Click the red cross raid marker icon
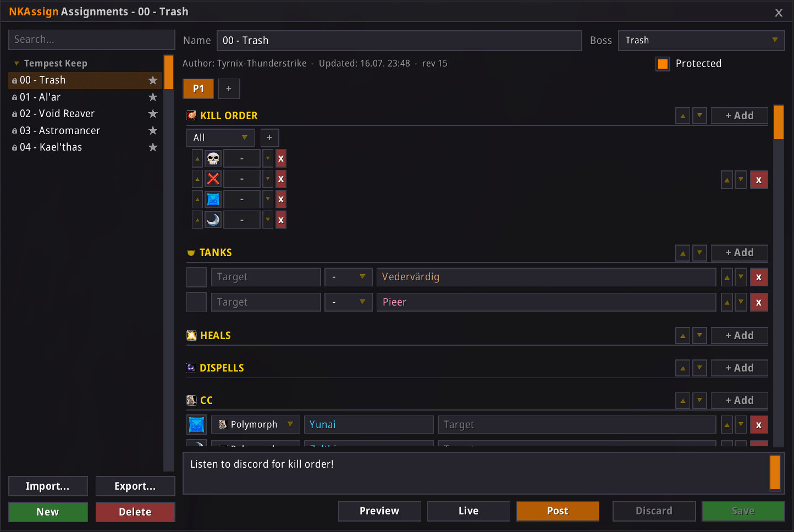This screenshot has width=794, height=532. click(x=213, y=179)
